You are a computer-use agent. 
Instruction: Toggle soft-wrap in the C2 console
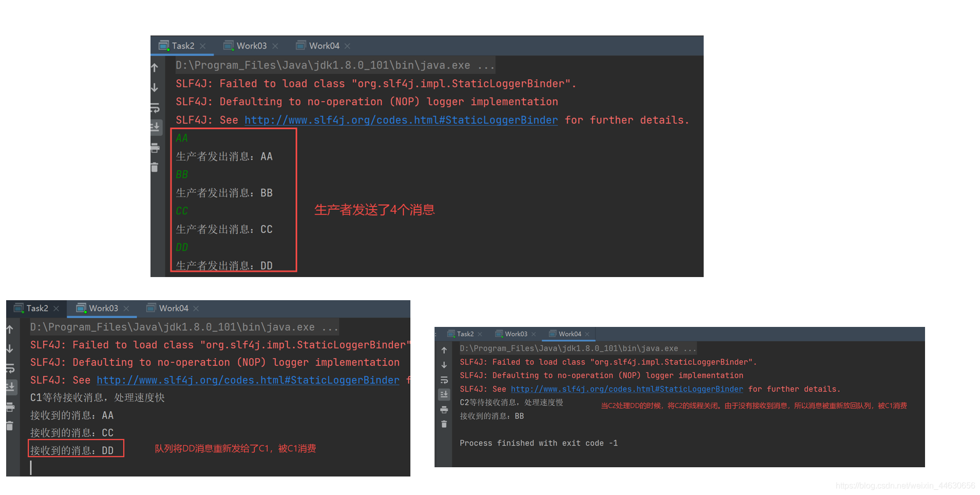click(444, 380)
